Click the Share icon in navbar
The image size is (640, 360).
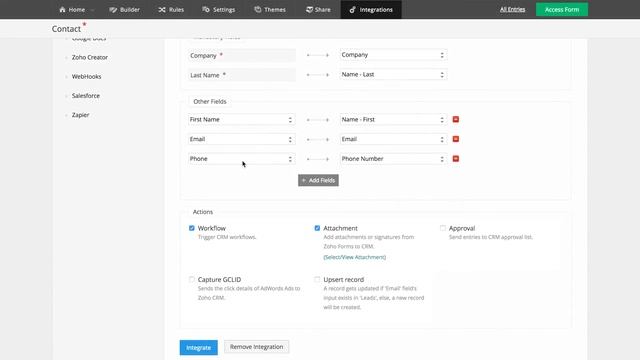(x=309, y=9)
